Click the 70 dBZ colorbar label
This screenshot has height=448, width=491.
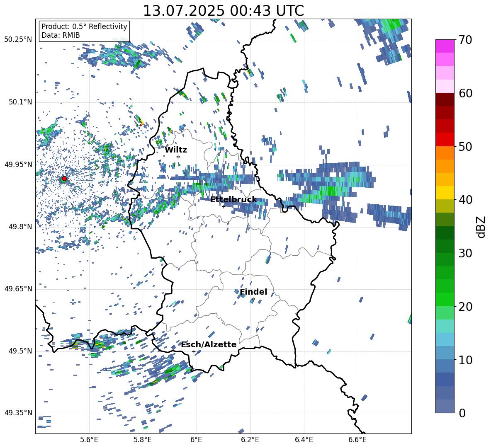click(x=465, y=40)
